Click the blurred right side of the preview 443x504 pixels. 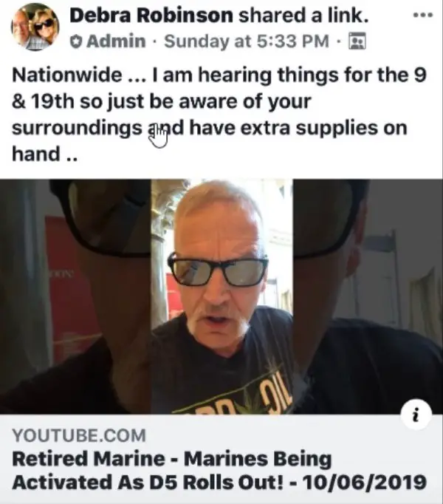tap(368, 296)
